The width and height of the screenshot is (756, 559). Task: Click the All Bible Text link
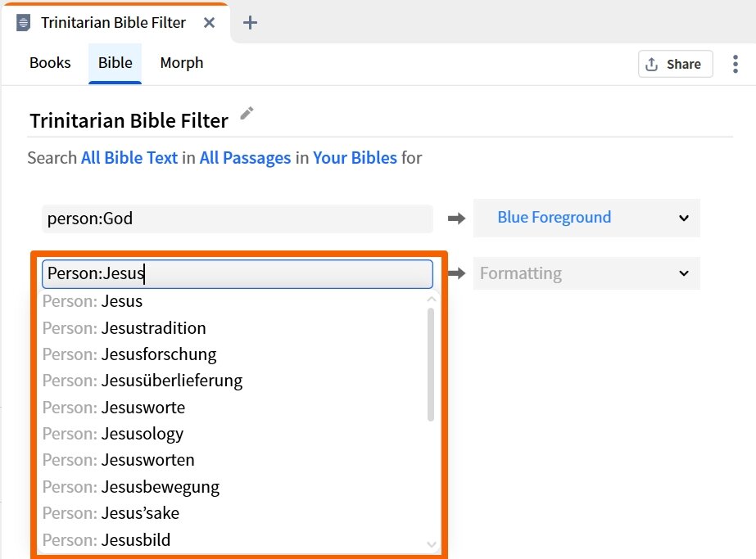(x=129, y=158)
